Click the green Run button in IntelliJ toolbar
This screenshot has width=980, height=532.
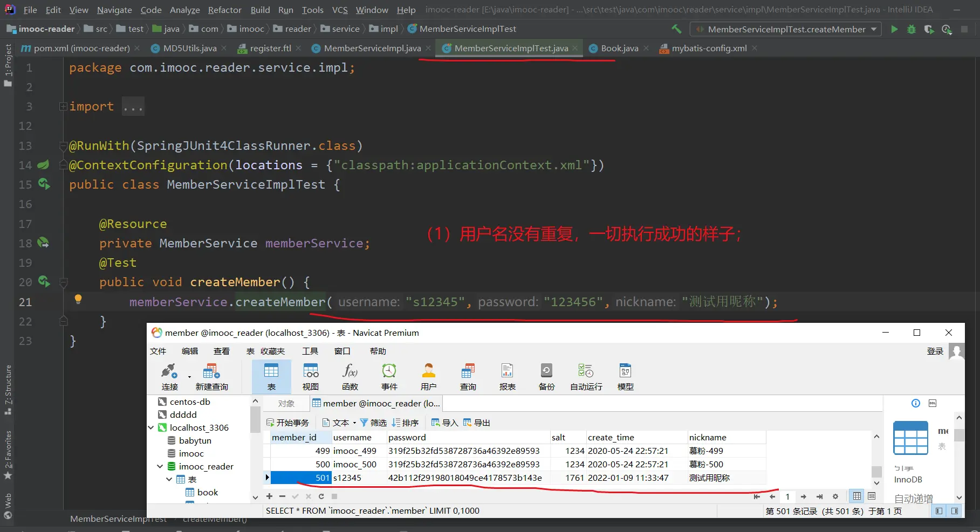[x=894, y=29]
